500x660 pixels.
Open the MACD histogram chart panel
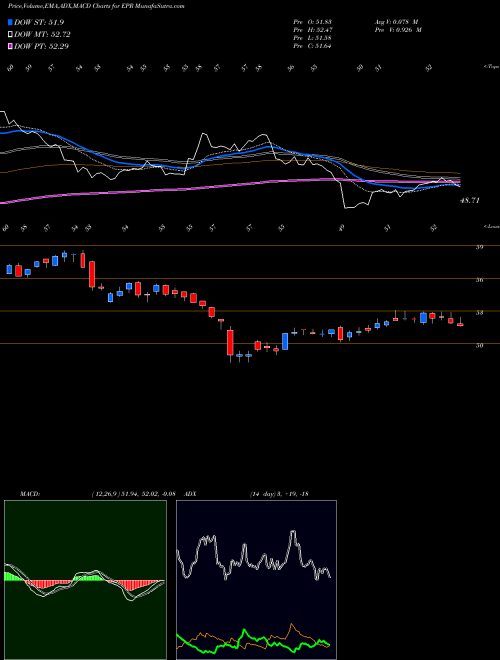pos(85,580)
